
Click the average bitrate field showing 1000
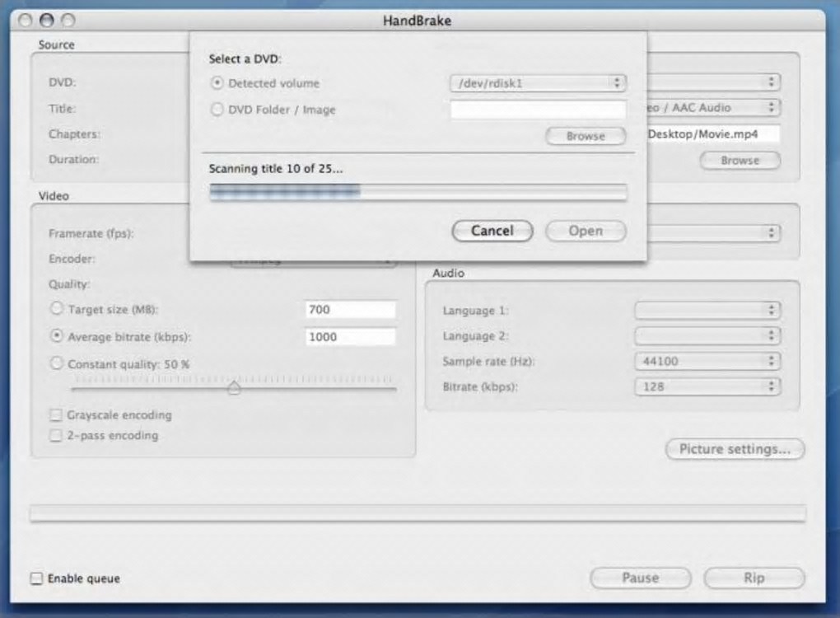(x=350, y=336)
